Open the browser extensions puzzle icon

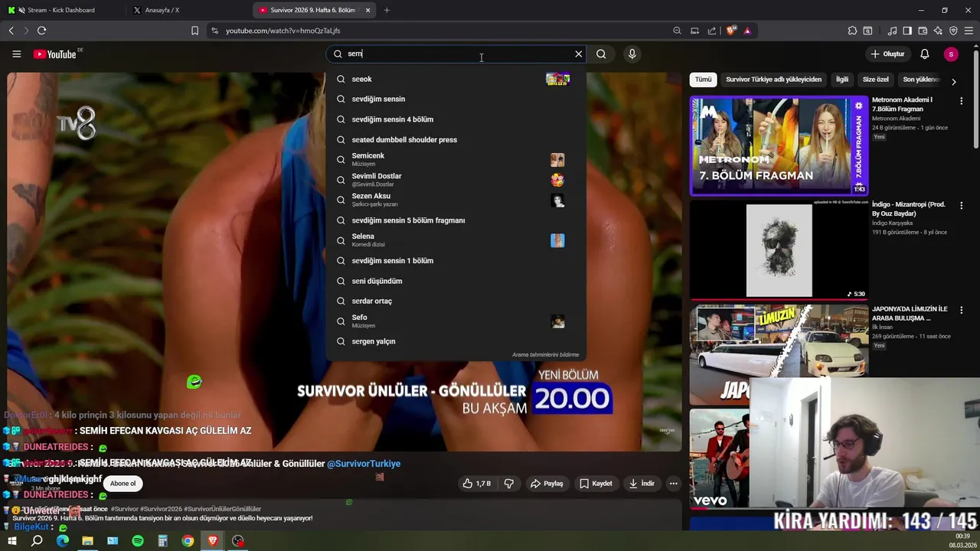852,31
